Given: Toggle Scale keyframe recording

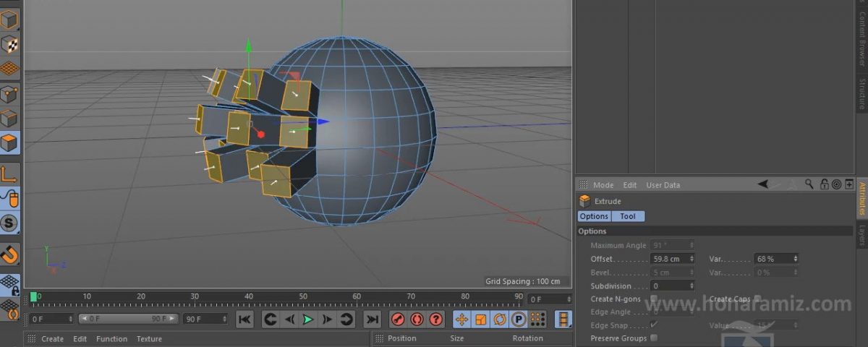Looking at the screenshot, I should pos(480,319).
